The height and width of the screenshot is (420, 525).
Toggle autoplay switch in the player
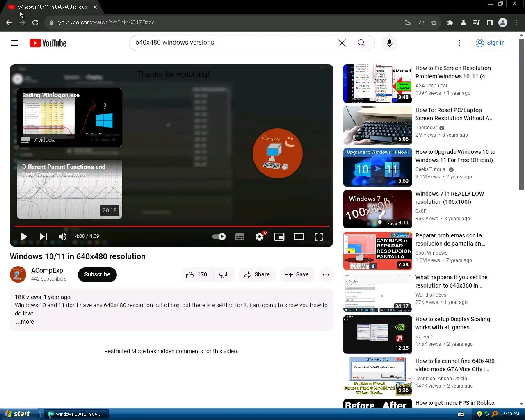click(219, 237)
